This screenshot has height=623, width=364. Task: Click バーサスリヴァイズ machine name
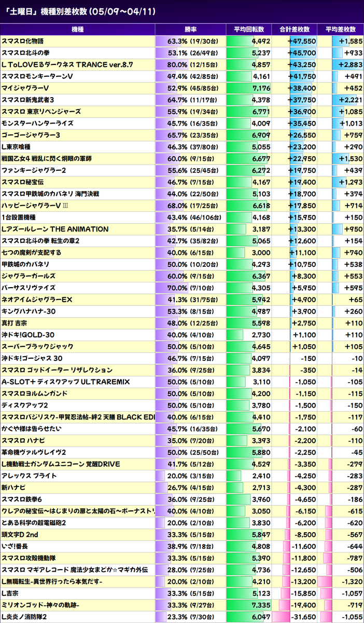tap(28, 288)
